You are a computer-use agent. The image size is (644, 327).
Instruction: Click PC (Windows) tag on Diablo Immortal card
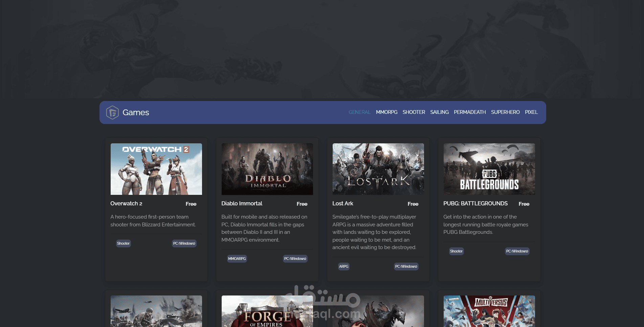point(295,259)
